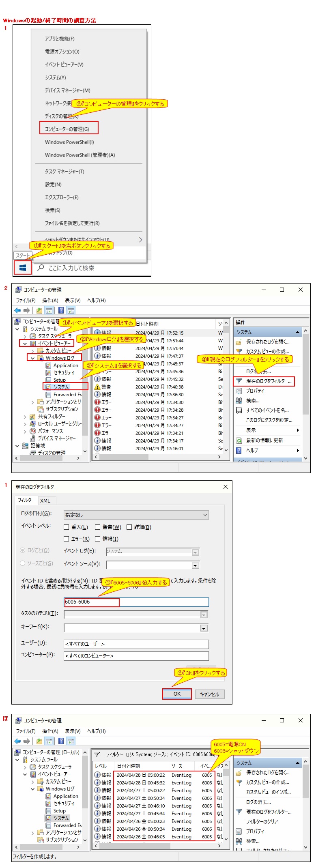Check the 情報(I) event level box
The image size is (316, 868).
(97, 539)
